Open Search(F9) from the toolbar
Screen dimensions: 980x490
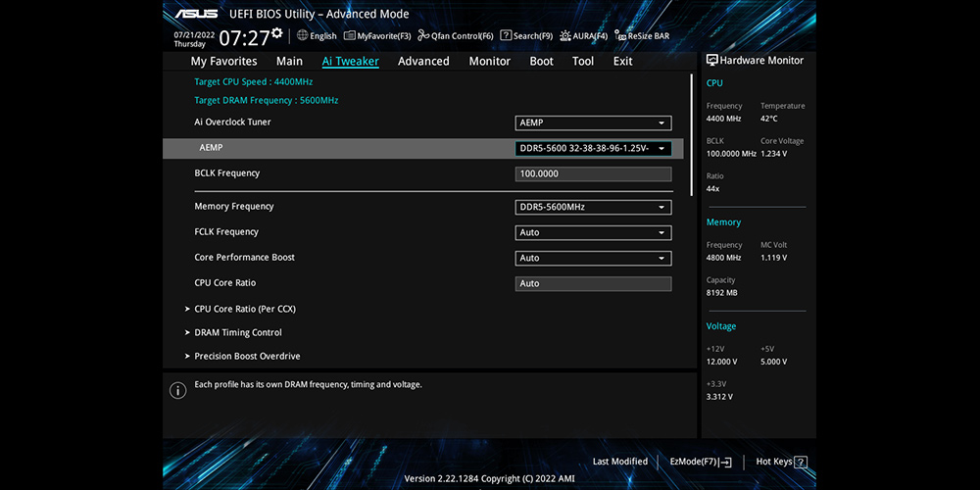tap(526, 36)
